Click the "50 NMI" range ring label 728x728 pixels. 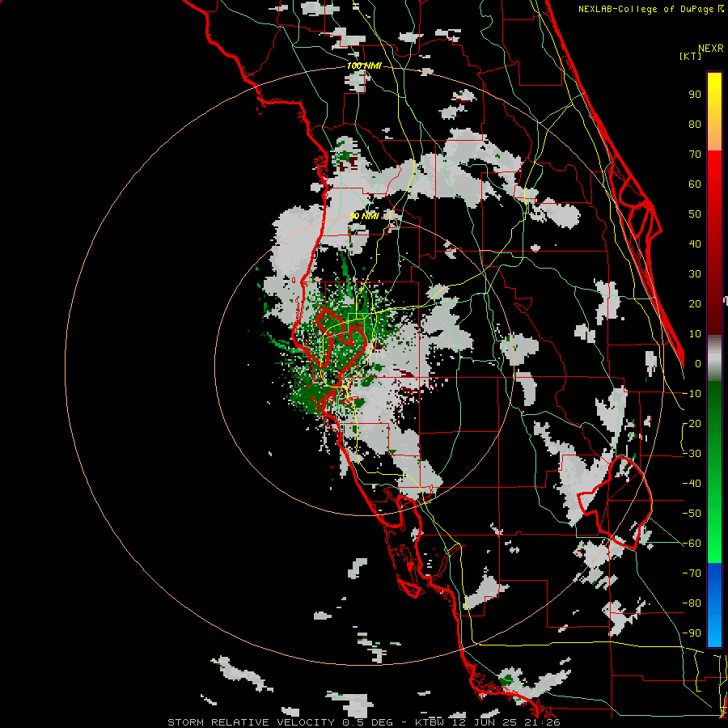click(364, 216)
